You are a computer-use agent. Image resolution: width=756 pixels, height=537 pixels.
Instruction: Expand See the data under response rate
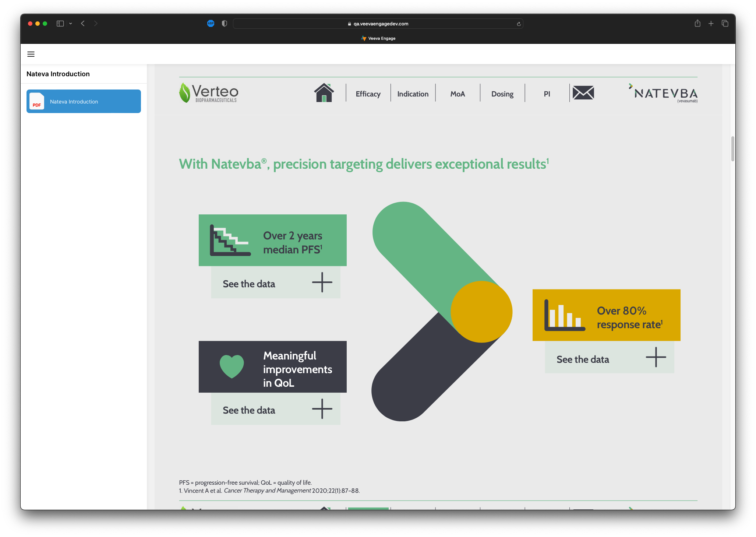[656, 357]
